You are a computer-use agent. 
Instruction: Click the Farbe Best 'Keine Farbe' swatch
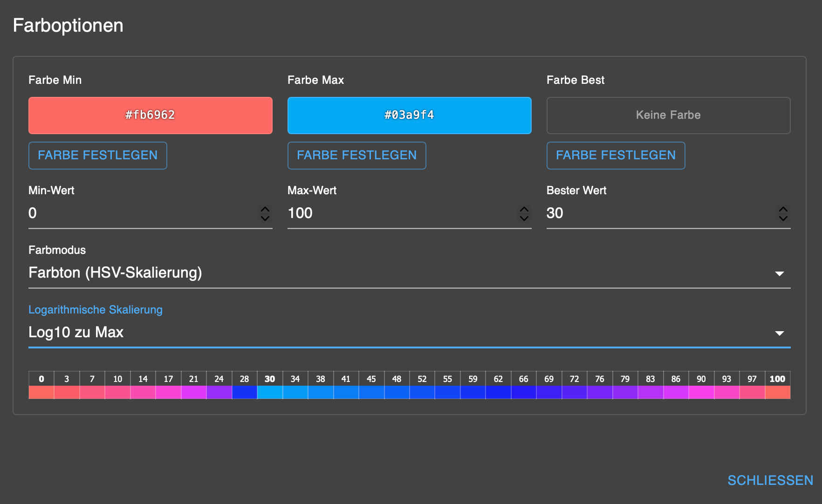coord(669,116)
